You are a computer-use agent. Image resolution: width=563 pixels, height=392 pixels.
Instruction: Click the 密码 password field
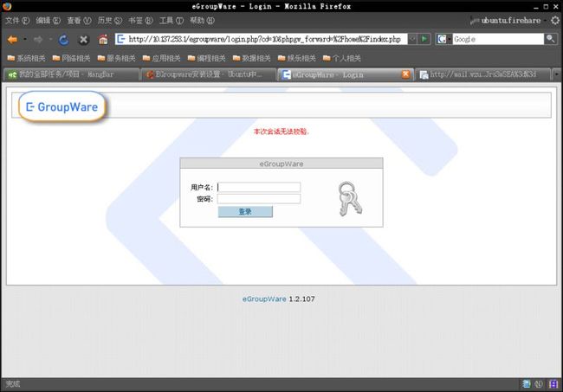(259, 199)
